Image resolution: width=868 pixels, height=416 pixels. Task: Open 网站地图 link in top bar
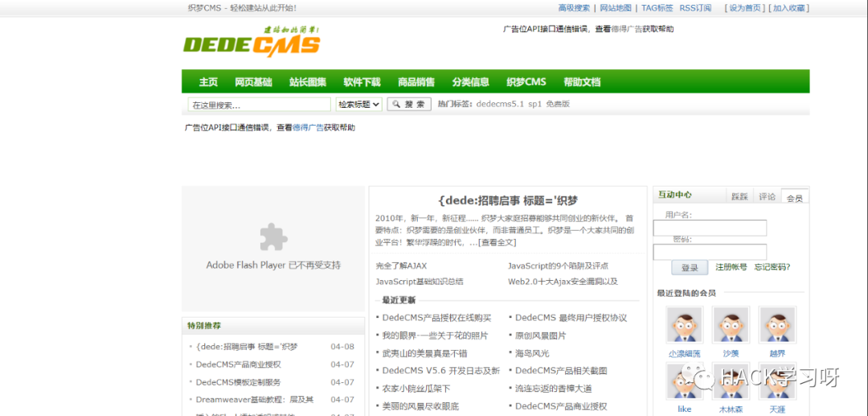(616, 8)
